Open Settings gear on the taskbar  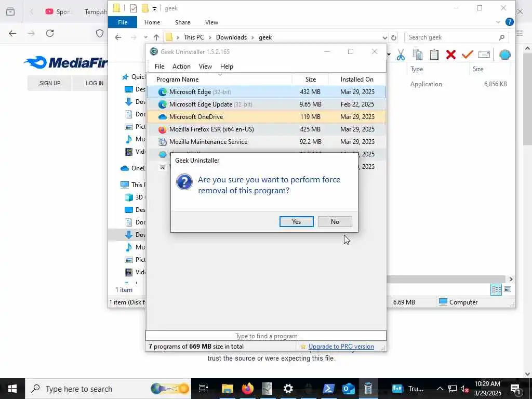[x=288, y=389]
